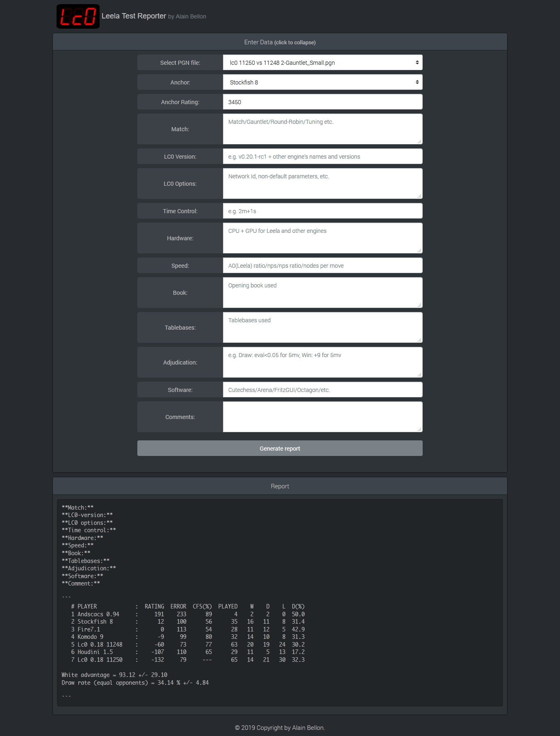
Task: Click the Book textarea
Action: (323, 293)
